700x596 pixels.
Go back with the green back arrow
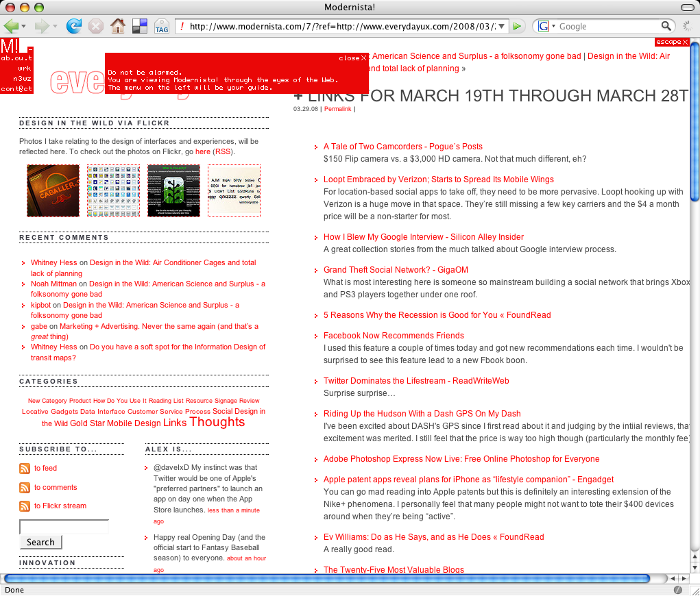[10, 26]
